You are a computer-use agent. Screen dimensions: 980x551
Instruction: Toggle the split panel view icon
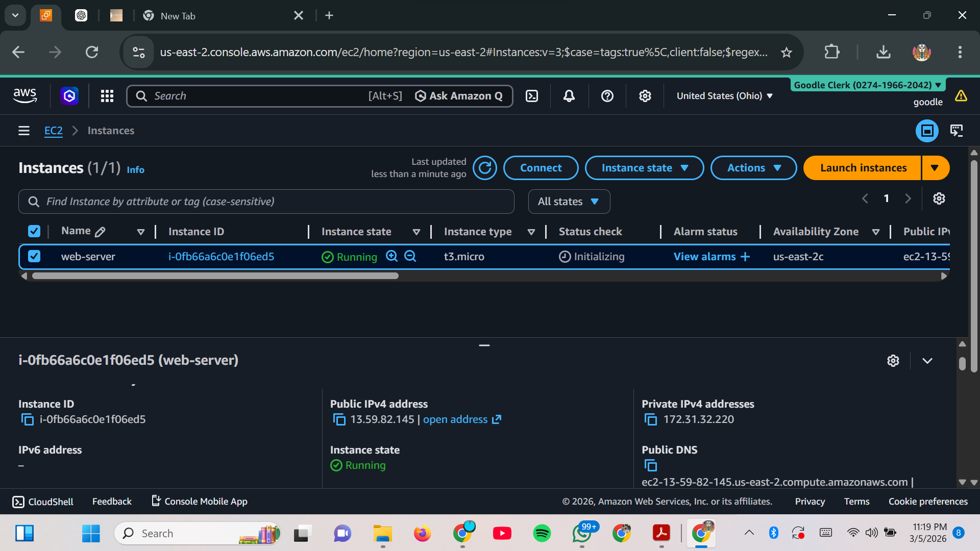coord(927,131)
